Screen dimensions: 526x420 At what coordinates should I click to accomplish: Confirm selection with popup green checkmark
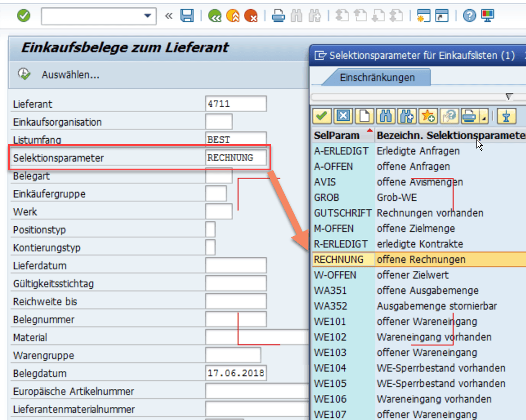pos(322,116)
